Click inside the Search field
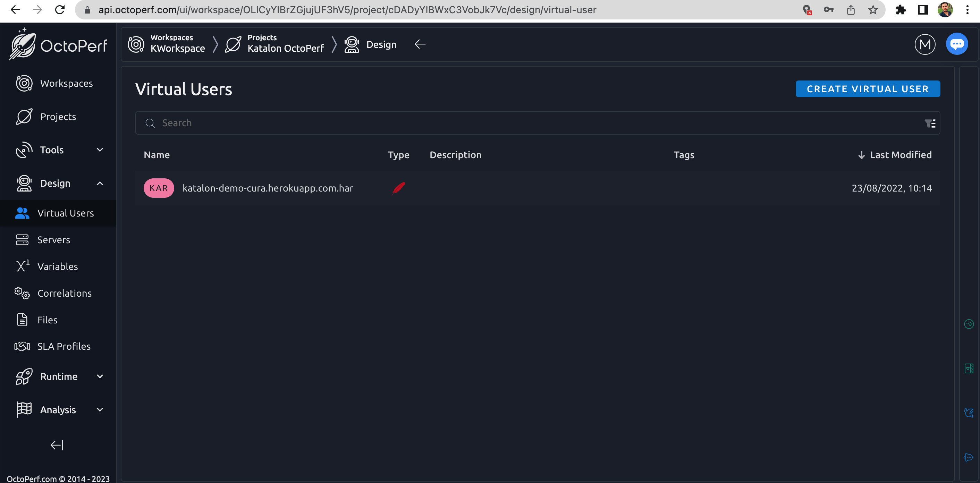The width and height of the screenshot is (980, 483). click(266, 123)
